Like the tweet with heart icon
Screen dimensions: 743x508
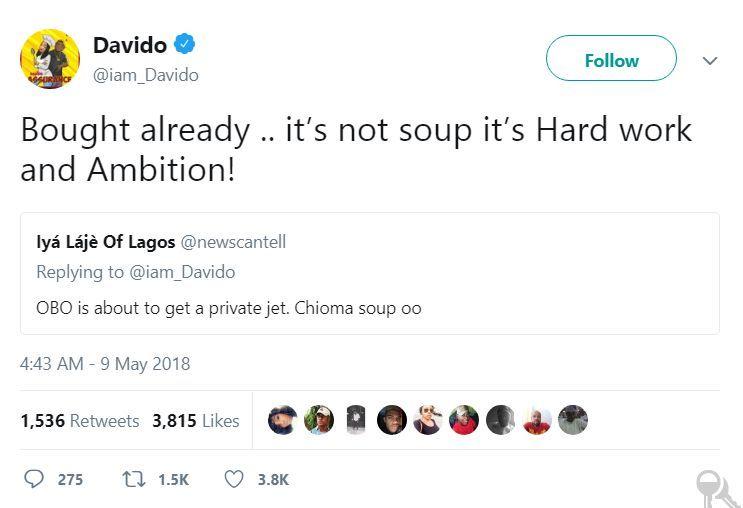tap(234, 479)
